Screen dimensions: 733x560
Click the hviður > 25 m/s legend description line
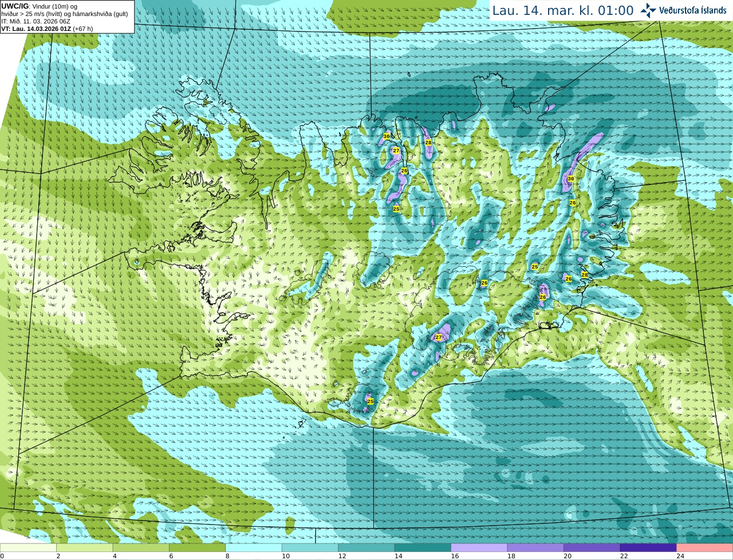(65, 14)
